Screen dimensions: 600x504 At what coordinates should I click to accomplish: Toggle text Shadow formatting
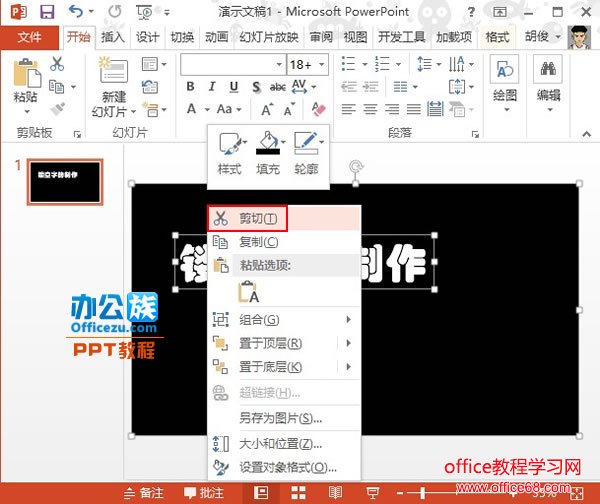coord(256,87)
